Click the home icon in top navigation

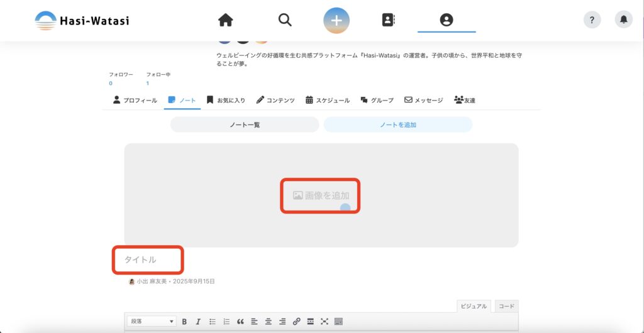tap(226, 20)
